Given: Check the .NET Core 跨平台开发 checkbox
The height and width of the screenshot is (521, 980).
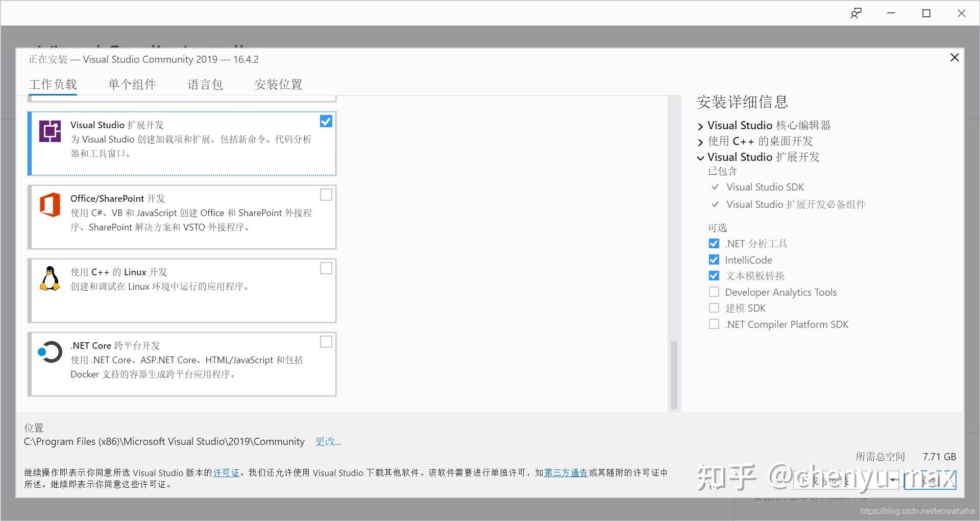Looking at the screenshot, I should pyautogui.click(x=326, y=342).
